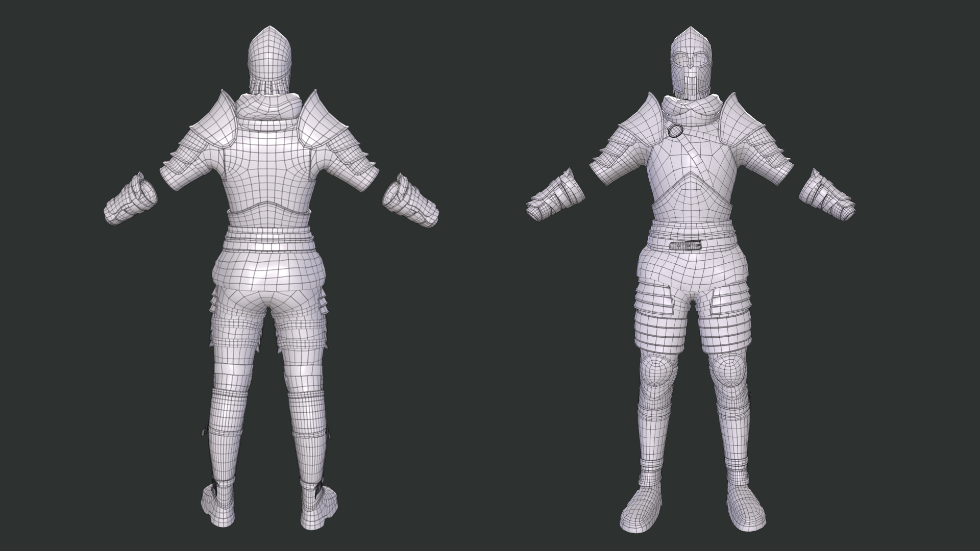
Task: Click front-view model's right-side knee cap
Action: coord(730,371)
